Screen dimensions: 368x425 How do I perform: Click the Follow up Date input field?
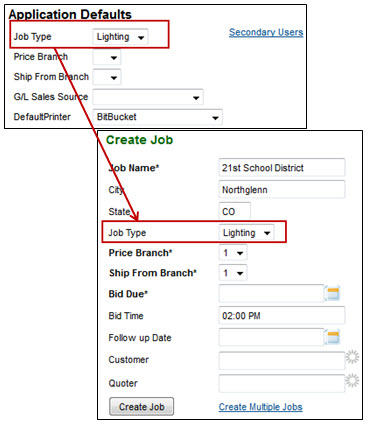[x=271, y=337]
